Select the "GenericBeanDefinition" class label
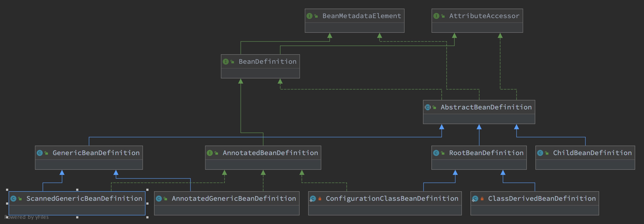644x224 pixels. 96,153
